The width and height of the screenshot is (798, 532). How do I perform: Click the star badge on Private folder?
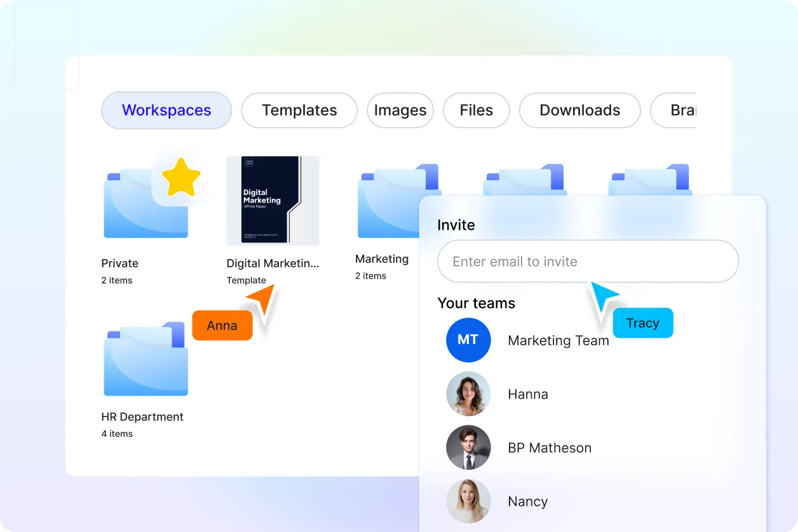[181, 177]
